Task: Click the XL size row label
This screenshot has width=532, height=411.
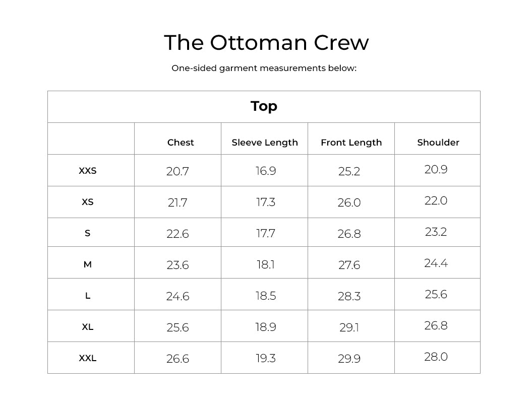Action: pos(88,327)
